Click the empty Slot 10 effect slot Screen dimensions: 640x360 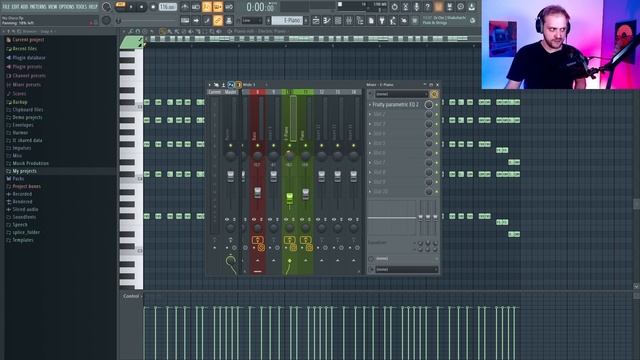click(x=397, y=192)
